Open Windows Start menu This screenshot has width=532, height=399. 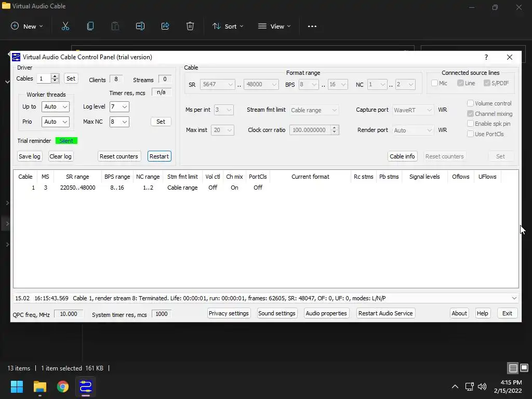coord(17,387)
